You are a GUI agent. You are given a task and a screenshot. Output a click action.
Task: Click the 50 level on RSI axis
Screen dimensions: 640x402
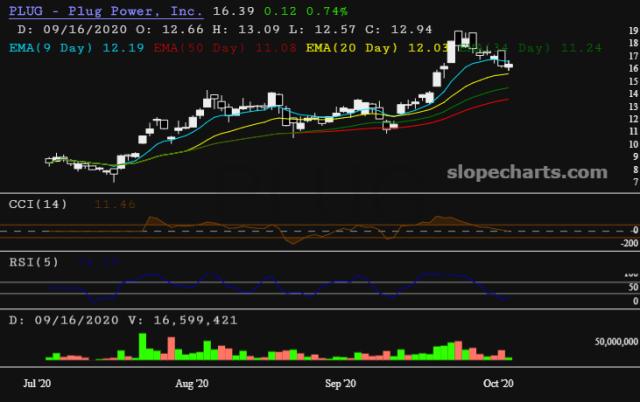[631, 285]
